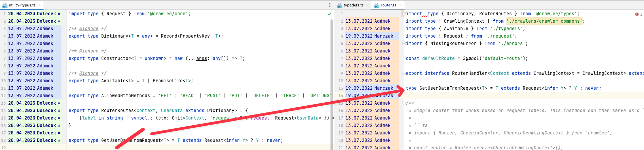Collapse the RouterHandler interface fold marker

pyautogui.click(x=404, y=73)
